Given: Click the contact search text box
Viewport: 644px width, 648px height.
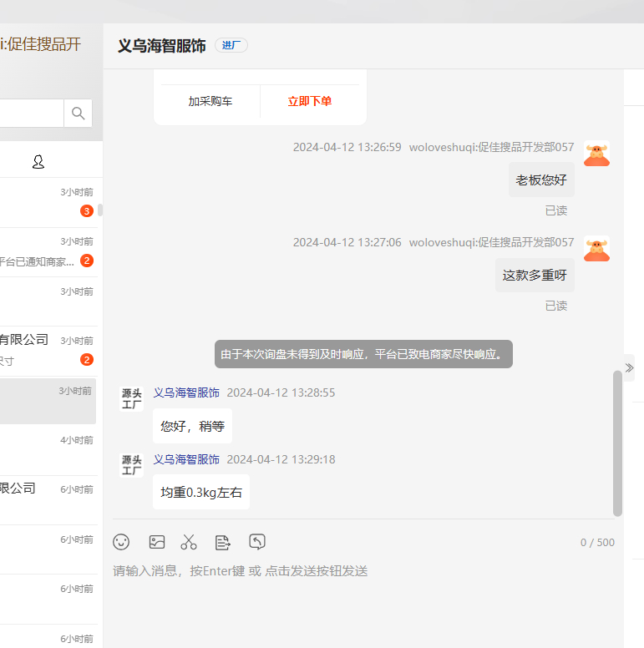Looking at the screenshot, I should click(x=29, y=114).
